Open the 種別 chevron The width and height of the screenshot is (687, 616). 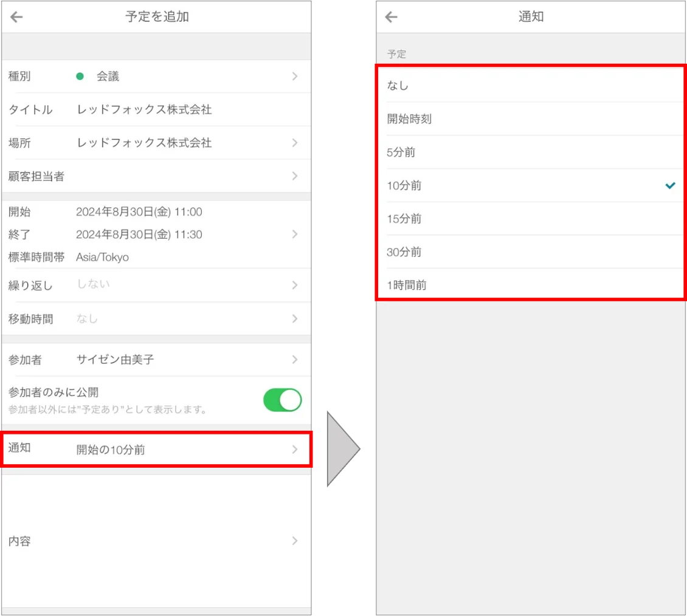click(x=295, y=76)
